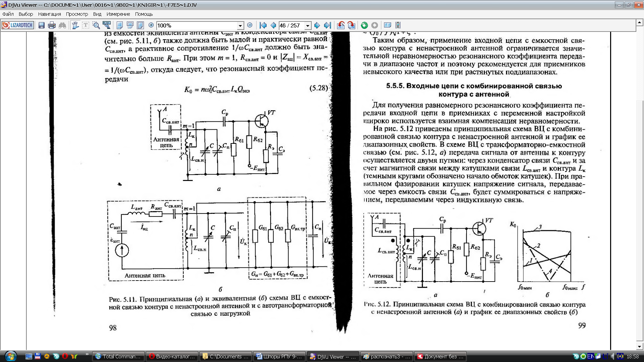The image size is (644, 362).
Task: Go to the previous page
Action: point(273,25)
